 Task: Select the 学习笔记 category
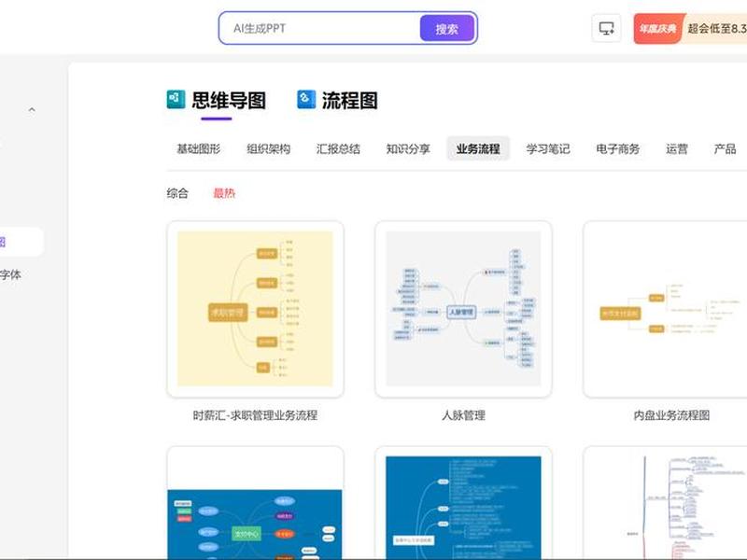(548, 149)
